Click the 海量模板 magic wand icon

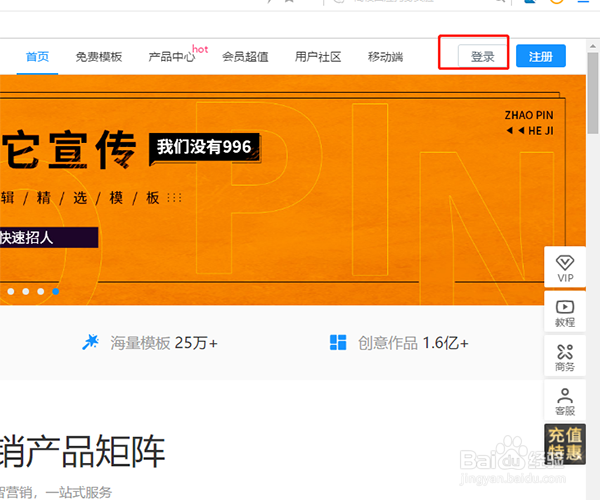click(91, 342)
